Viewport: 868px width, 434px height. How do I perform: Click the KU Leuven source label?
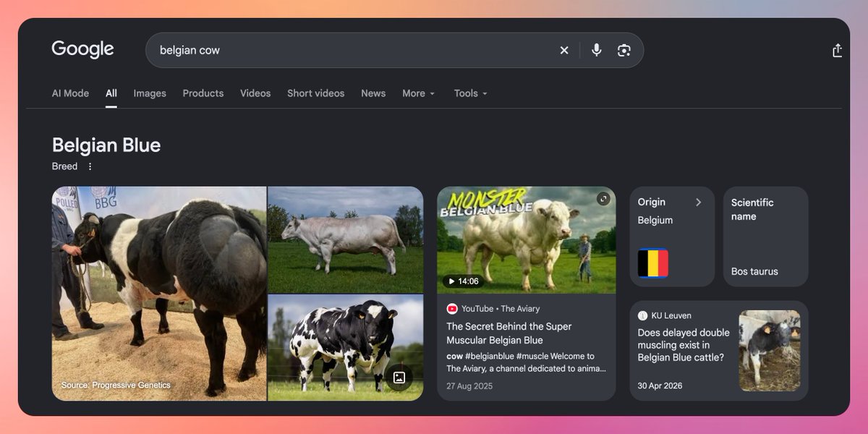click(671, 315)
